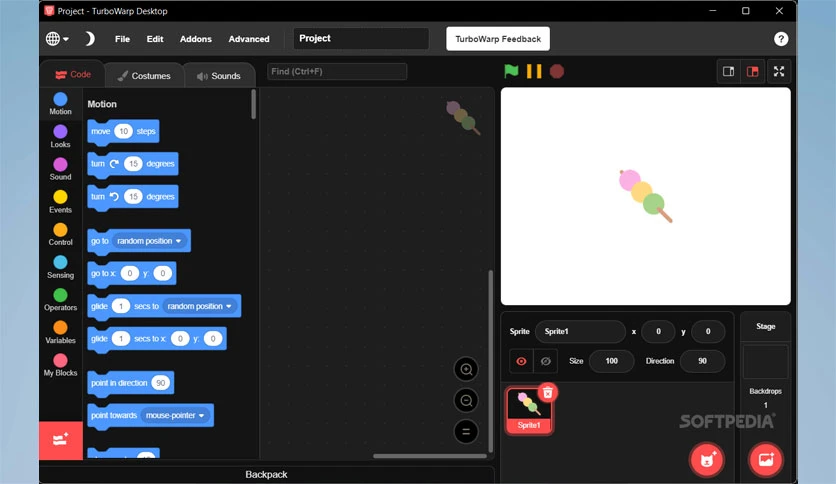
Task: Select the Variables block category
Action: [60, 333]
